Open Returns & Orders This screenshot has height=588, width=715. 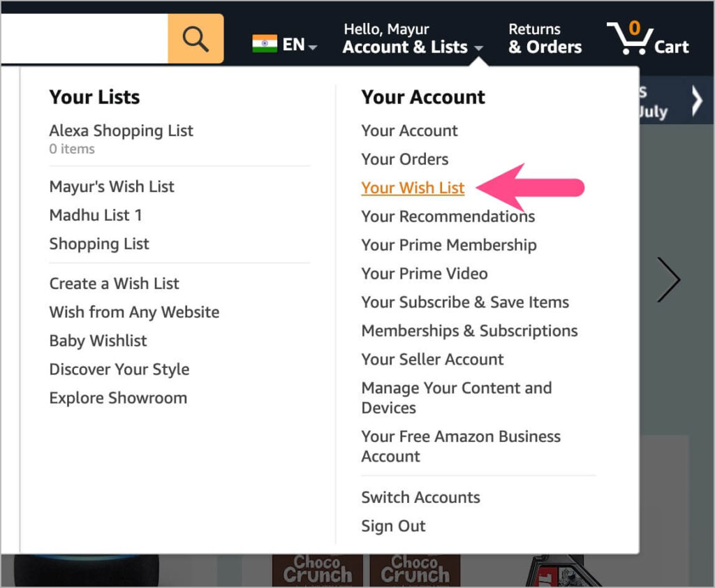coord(543,38)
